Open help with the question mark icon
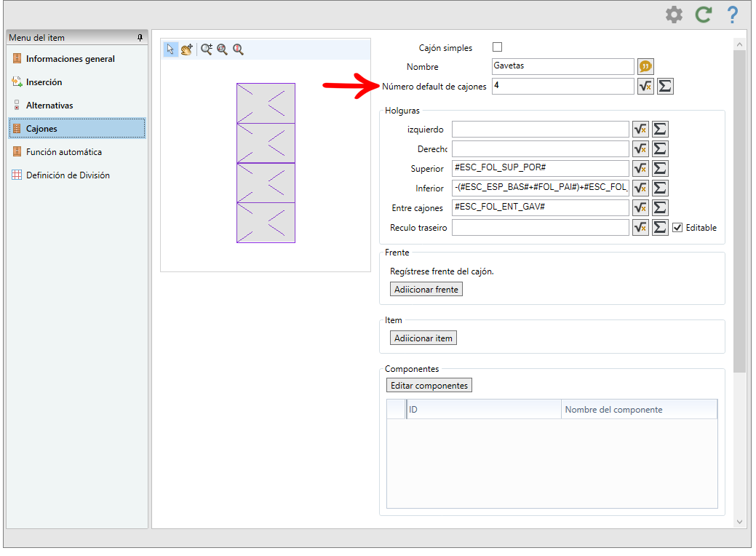This screenshot has width=756, height=556. coord(733,15)
